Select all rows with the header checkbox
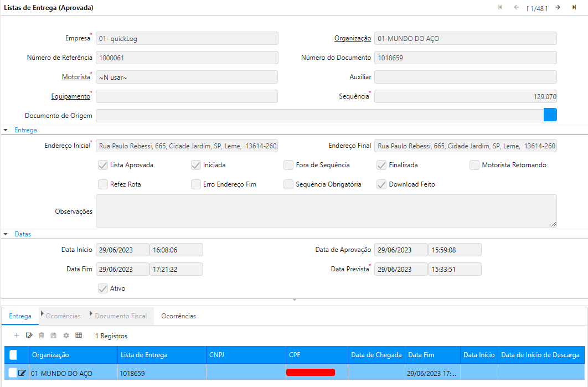This screenshot has width=588, height=387. tap(14, 355)
